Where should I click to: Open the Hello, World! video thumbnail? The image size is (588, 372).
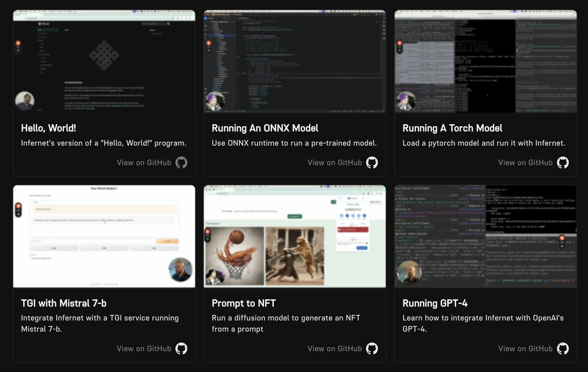click(x=104, y=61)
